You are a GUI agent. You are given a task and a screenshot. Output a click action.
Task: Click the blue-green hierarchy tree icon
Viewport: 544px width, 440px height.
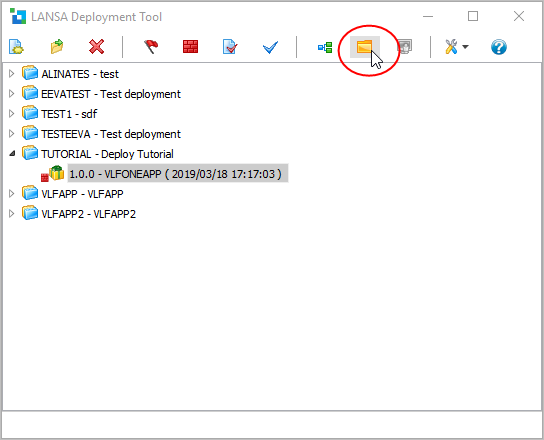pos(325,47)
